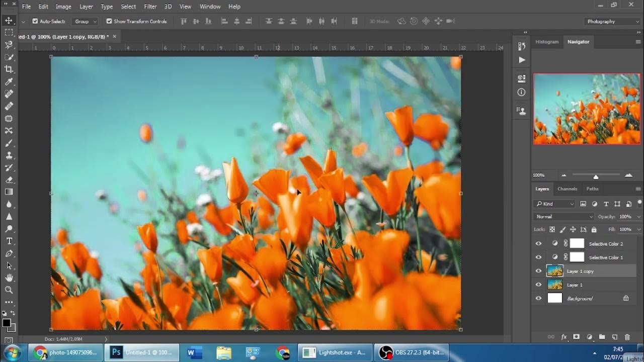The image size is (644, 362).
Task: Switch to OBS in the taskbar
Action: [x=413, y=352]
